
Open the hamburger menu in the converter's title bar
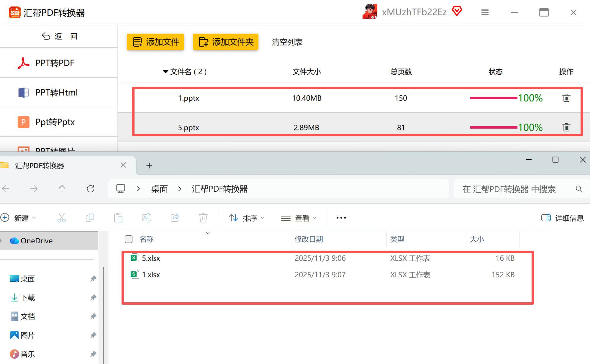(485, 12)
